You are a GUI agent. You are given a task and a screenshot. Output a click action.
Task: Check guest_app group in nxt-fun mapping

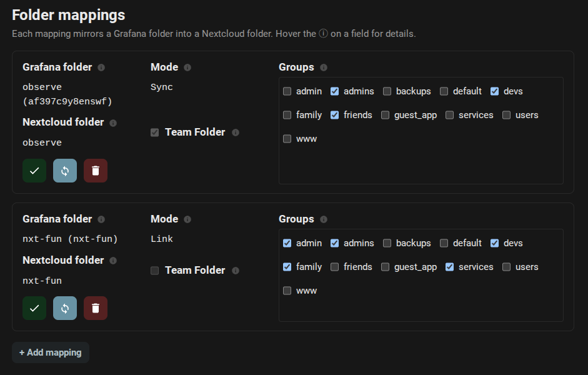point(385,267)
